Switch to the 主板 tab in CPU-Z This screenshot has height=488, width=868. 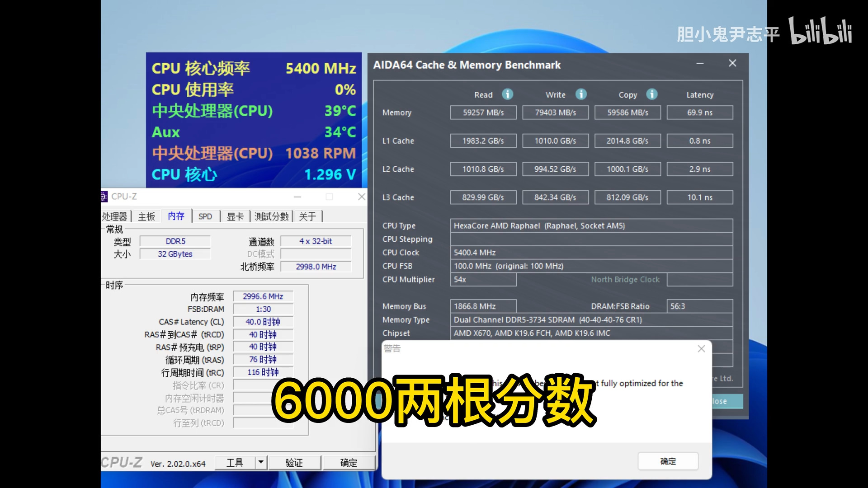click(x=146, y=216)
